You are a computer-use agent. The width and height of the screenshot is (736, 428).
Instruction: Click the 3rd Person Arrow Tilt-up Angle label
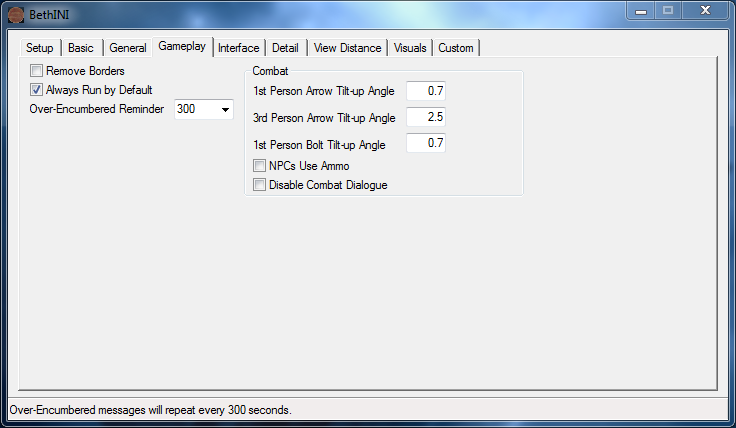(x=324, y=118)
